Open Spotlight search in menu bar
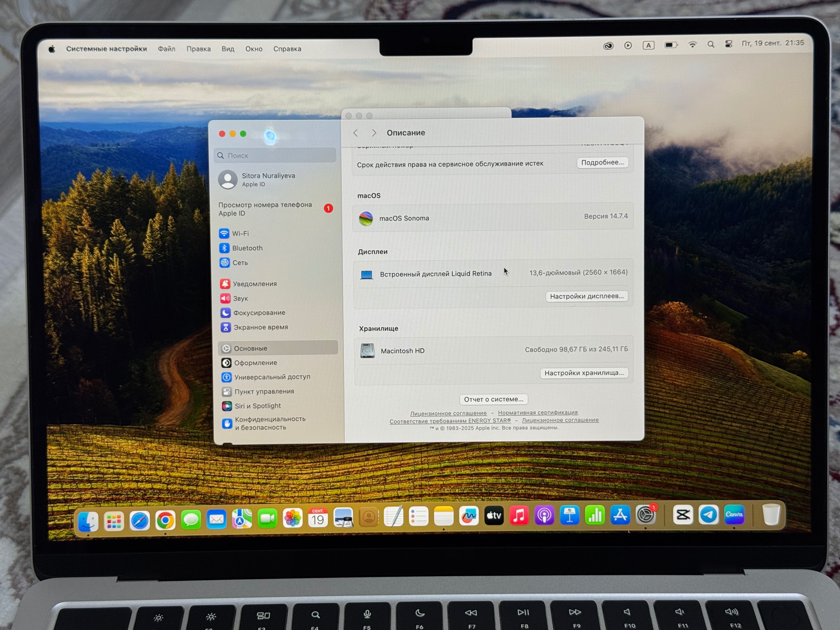The width and height of the screenshot is (840, 630). click(x=710, y=44)
